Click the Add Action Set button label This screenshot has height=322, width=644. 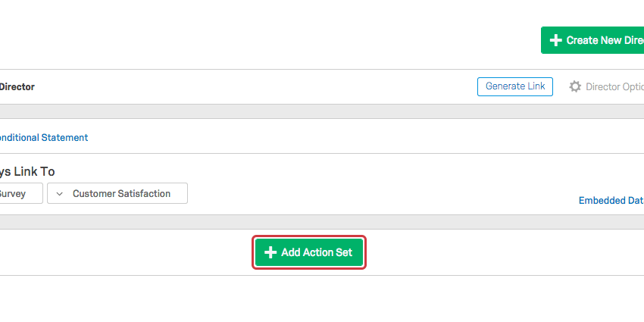[317, 253]
